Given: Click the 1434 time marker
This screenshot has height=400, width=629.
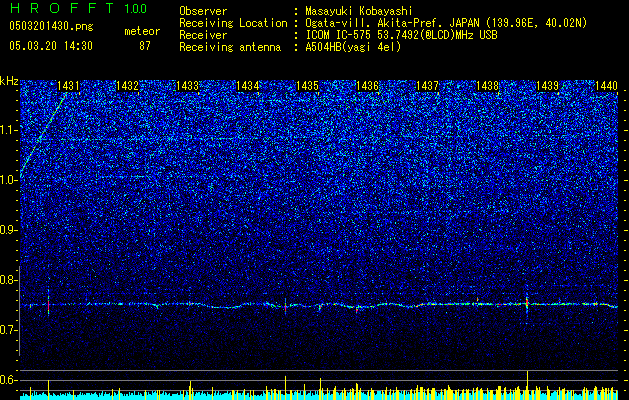Looking at the screenshot, I should pyautogui.click(x=248, y=85).
